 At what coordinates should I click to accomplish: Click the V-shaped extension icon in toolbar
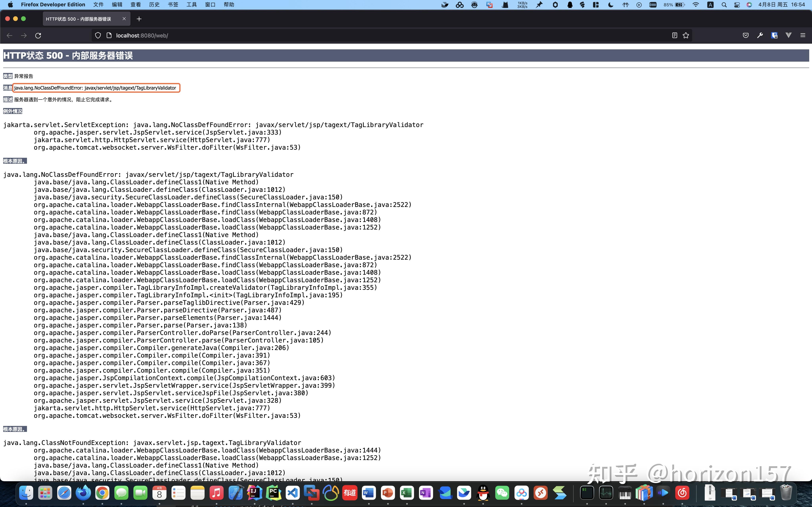coord(789,35)
